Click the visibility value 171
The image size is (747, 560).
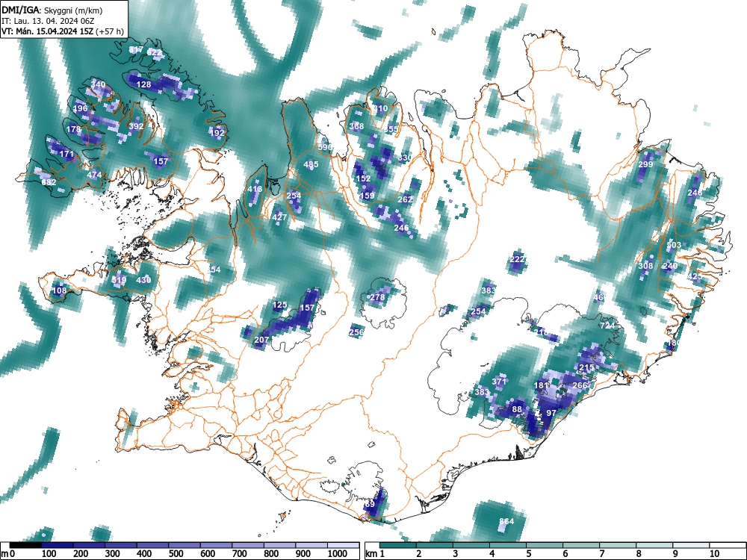click(x=67, y=154)
